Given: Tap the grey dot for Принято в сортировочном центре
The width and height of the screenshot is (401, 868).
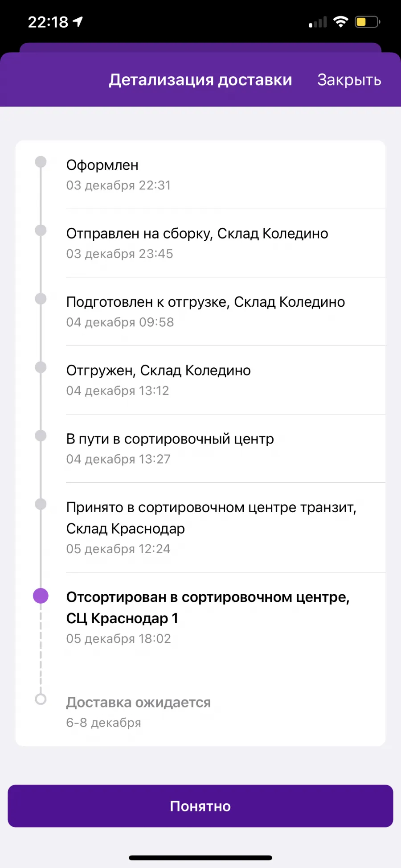Looking at the screenshot, I should (41, 504).
